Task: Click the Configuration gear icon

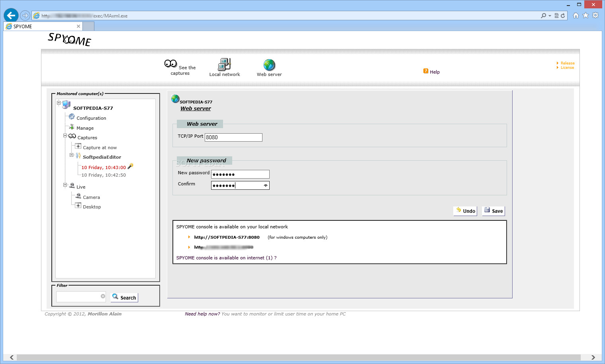Action: coord(72,117)
